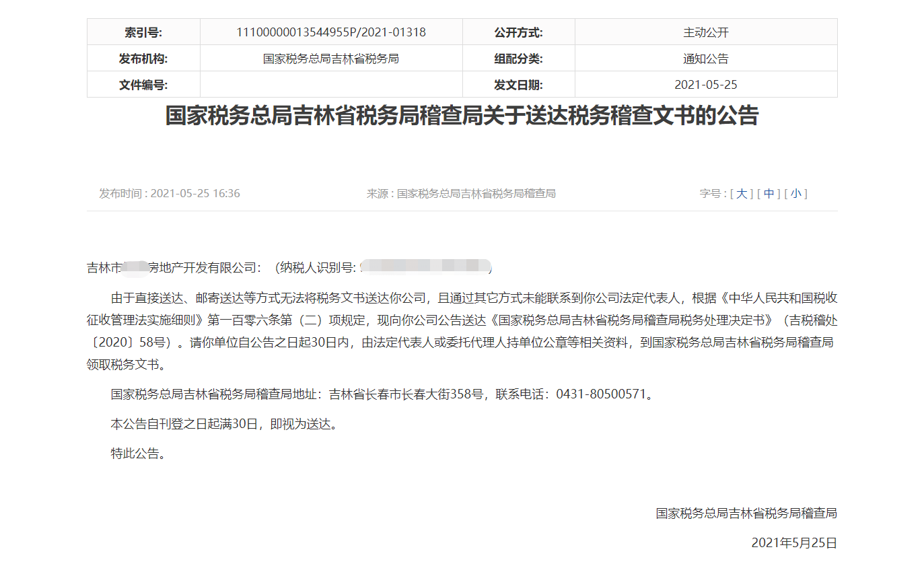Click the empty 文件编号 value cell
The image size is (924, 568).
tap(331, 85)
